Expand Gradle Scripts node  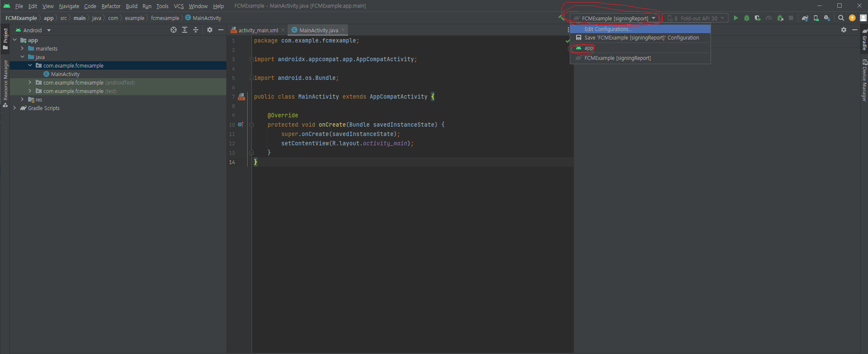(x=15, y=108)
